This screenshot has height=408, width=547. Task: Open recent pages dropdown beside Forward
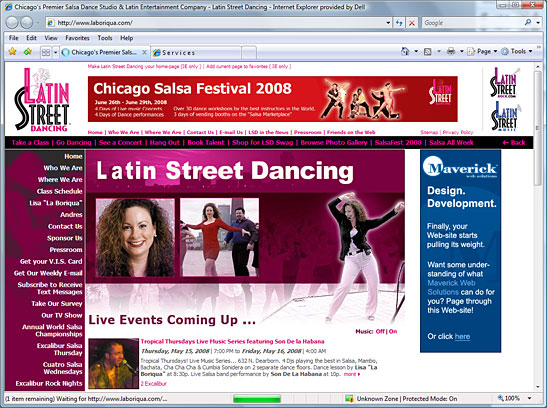pyautogui.click(x=38, y=23)
